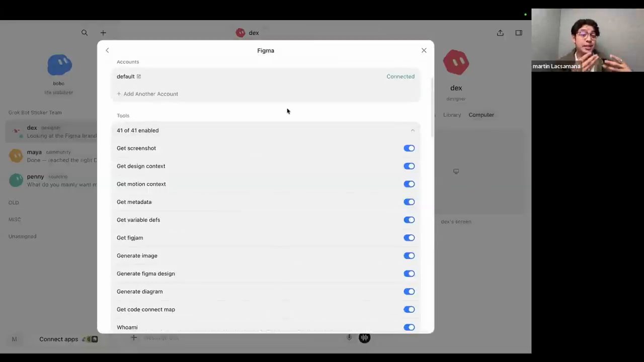Click the microphone icon in message bar
This screenshot has height=362, width=644.
349,338
